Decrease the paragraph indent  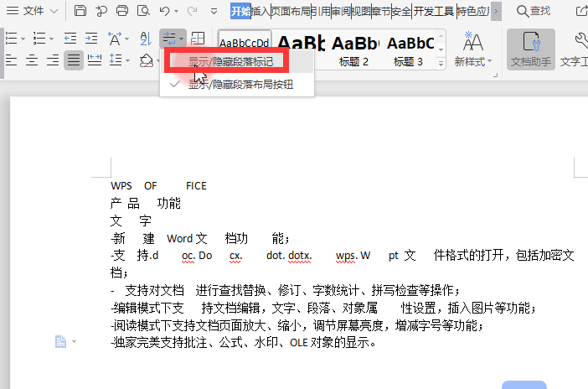[70, 39]
